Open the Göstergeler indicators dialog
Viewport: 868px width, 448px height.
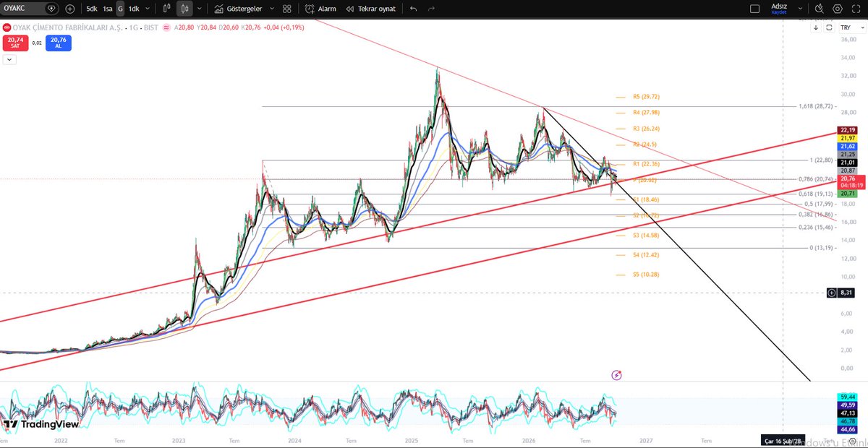click(x=238, y=9)
